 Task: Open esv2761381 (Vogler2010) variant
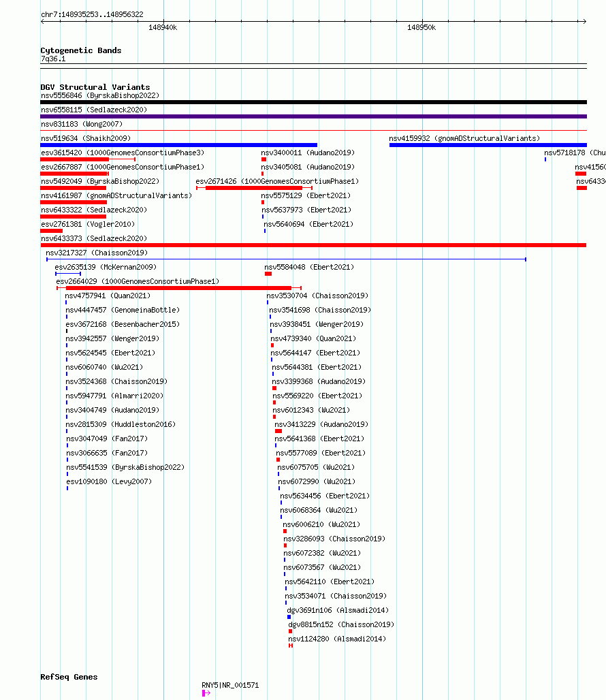click(87, 224)
